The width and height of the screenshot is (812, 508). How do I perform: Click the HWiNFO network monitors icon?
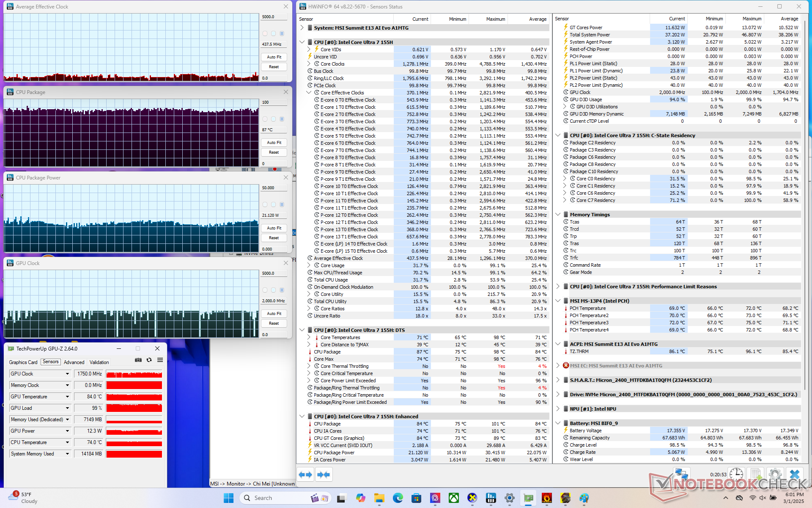(x=681, y=474)
